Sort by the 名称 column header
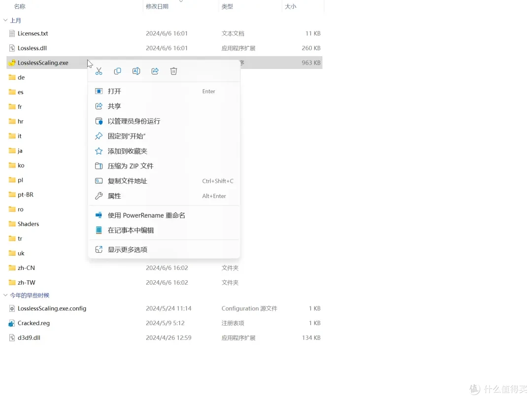Image resolution: width=532 pixels, height=400 pixels. pos(20,6)
